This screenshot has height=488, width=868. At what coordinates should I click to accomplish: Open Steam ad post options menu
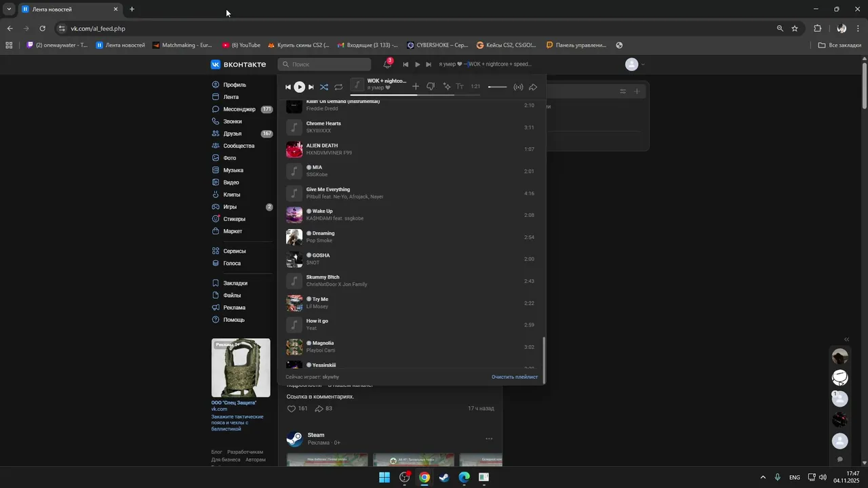[x=489, y=439]
